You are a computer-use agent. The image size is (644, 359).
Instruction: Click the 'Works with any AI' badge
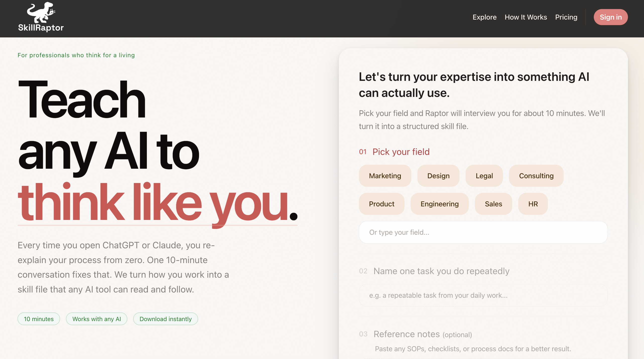tap(97, 319)
